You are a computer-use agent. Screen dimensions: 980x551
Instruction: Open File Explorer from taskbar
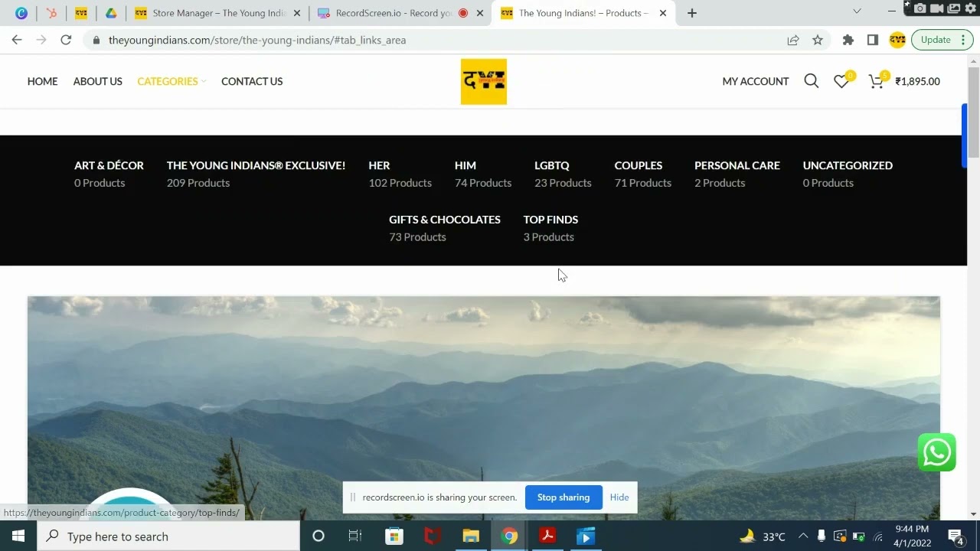click(470, 536)
